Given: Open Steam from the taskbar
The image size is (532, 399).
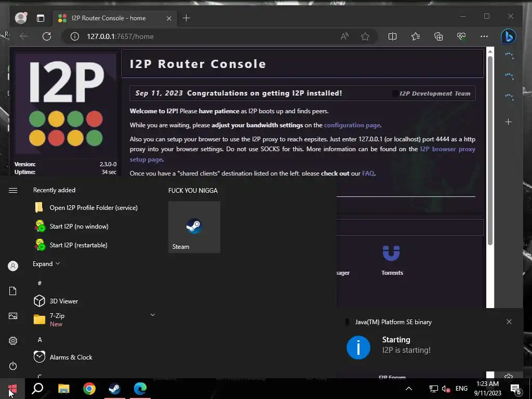Looking at the screenshot, I should 115,389.
